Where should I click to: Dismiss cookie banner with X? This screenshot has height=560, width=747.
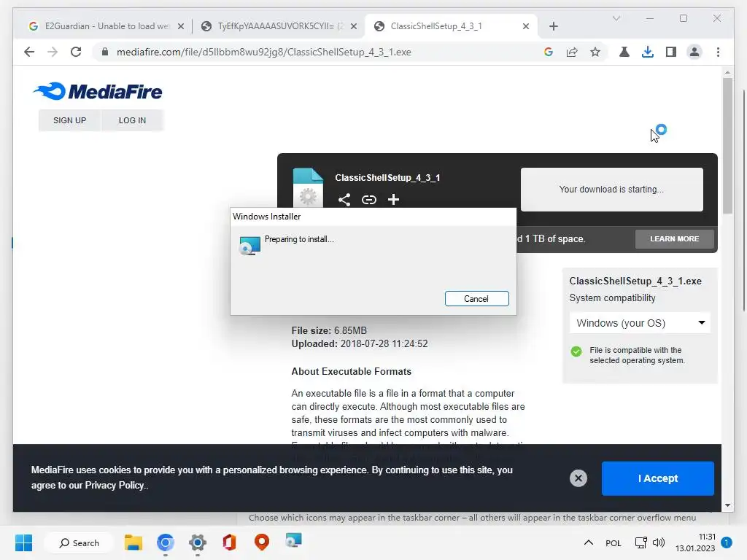578,478
